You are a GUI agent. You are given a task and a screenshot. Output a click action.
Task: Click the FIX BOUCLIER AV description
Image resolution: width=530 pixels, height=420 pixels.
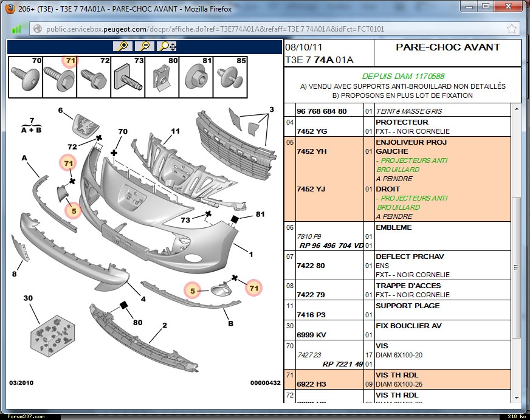(x=409, y=326)
